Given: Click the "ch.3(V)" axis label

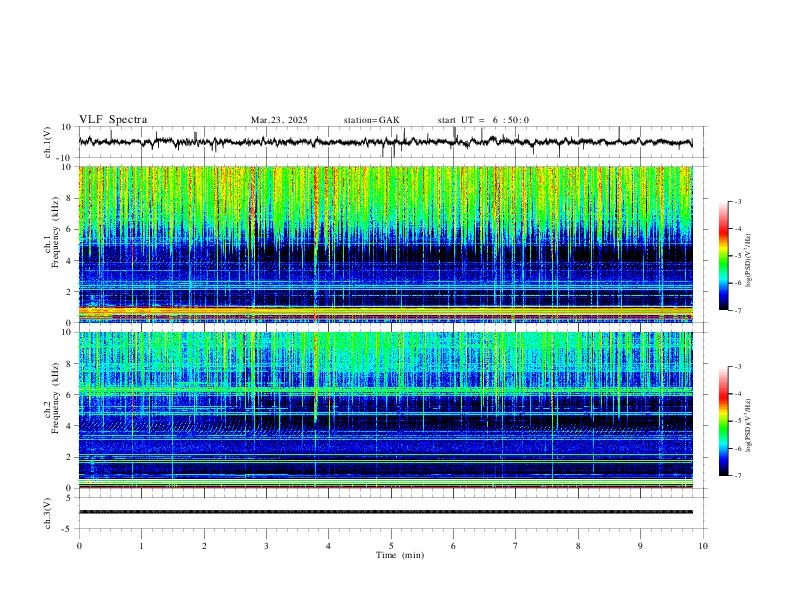Looking at the screenshot, I should pyautogui.click(x=48, y=513).
